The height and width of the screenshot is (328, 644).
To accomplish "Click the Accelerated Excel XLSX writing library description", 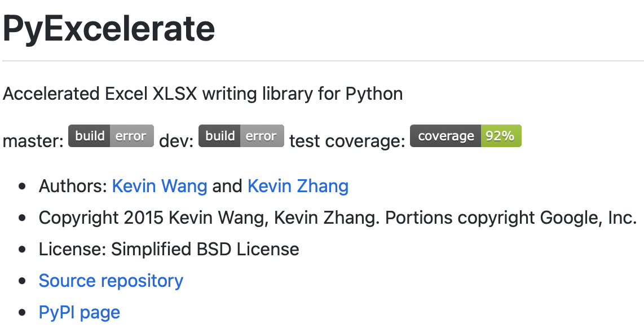I will point(202,94).
